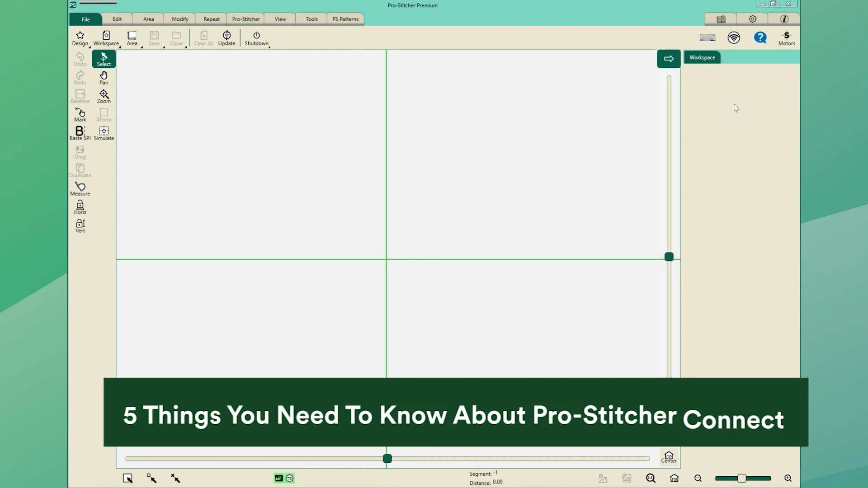The height and width of the screenshot is (488, 868).
Task: Click the zoom out magnifier icon
Action: (698, 478)
